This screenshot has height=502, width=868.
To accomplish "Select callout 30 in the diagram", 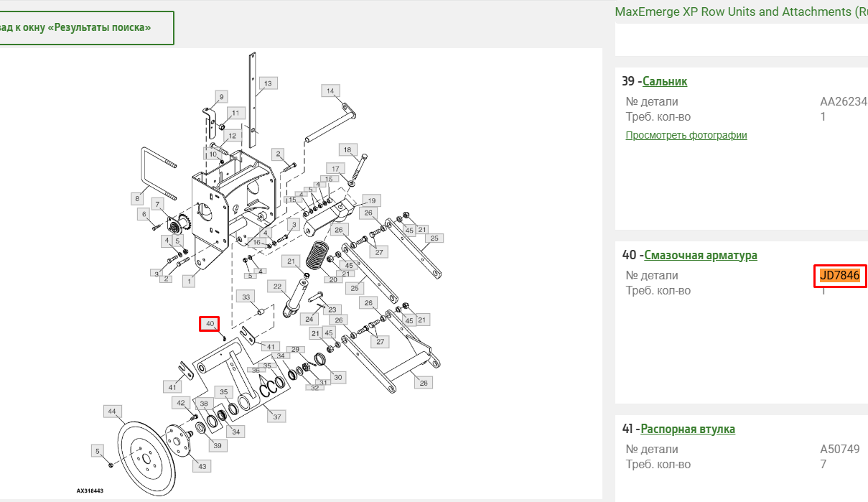I will pyautogui.click(x=337, y=377).
